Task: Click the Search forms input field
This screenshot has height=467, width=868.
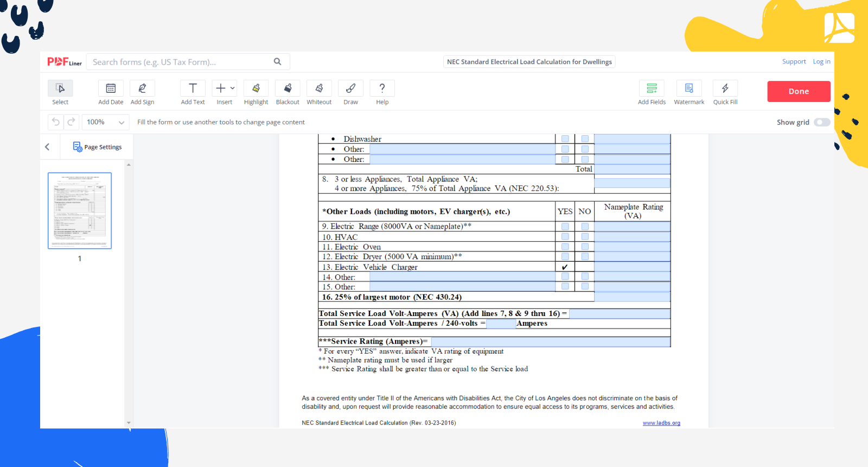Action: click(x=182, y=62)
